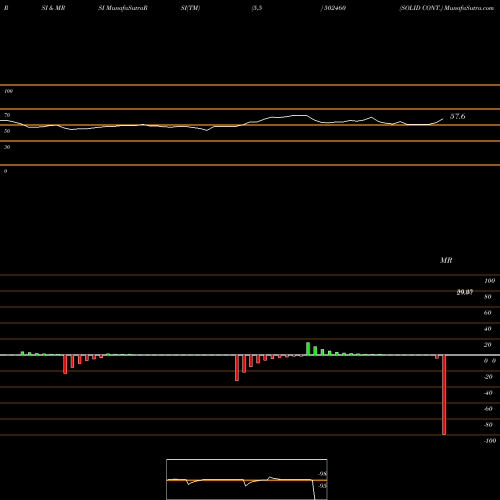This screenshot has height=500, width=500.
Task: Click the 100 label on the MR axis
Action: [490, 281]
